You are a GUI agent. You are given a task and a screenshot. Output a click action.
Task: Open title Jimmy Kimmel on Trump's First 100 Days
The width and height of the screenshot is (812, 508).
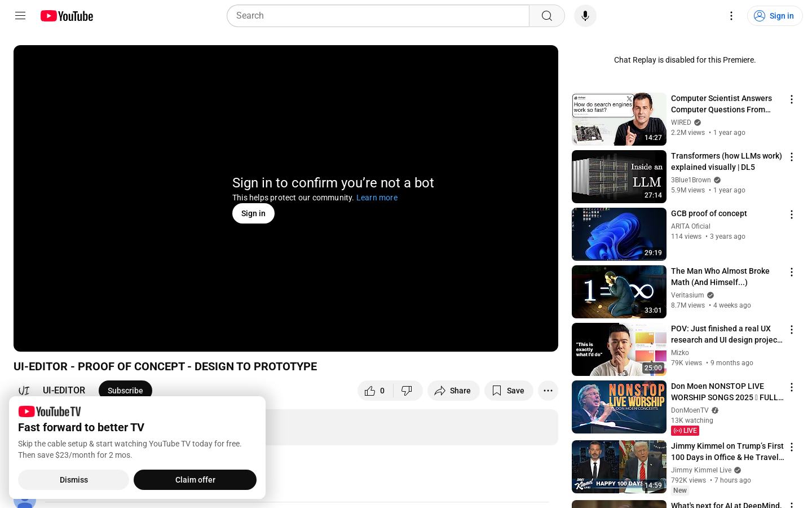coord(727,452)
